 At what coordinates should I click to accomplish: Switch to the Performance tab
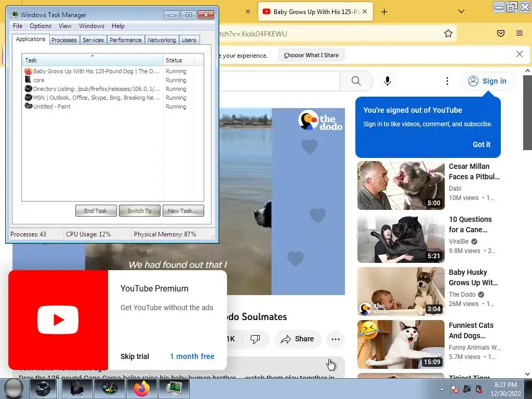point(126,40)
